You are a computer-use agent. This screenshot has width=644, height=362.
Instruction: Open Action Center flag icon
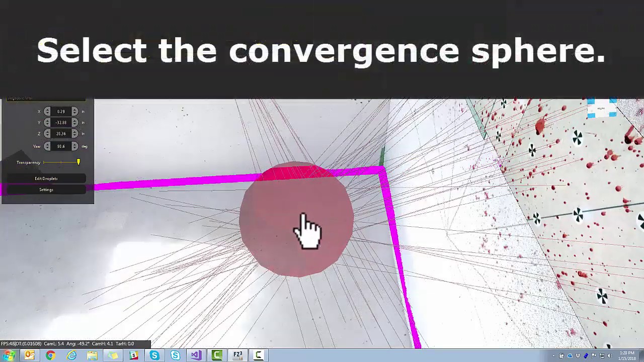tap(594, 356)
